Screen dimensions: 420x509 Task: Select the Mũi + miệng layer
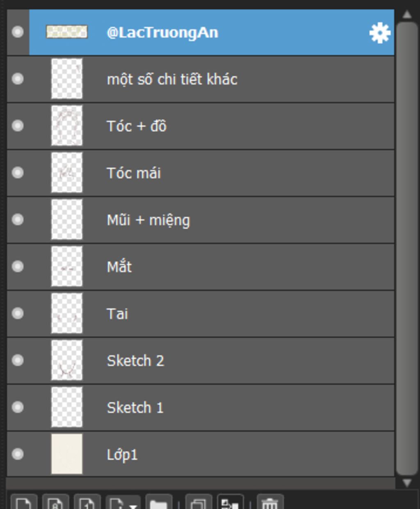tap(201, 220)
